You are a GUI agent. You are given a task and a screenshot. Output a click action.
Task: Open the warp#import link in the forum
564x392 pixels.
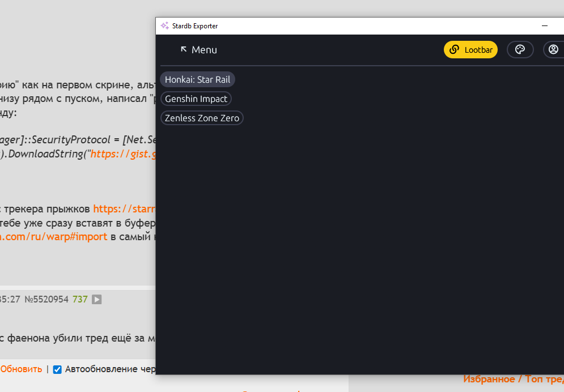(53, 236)
